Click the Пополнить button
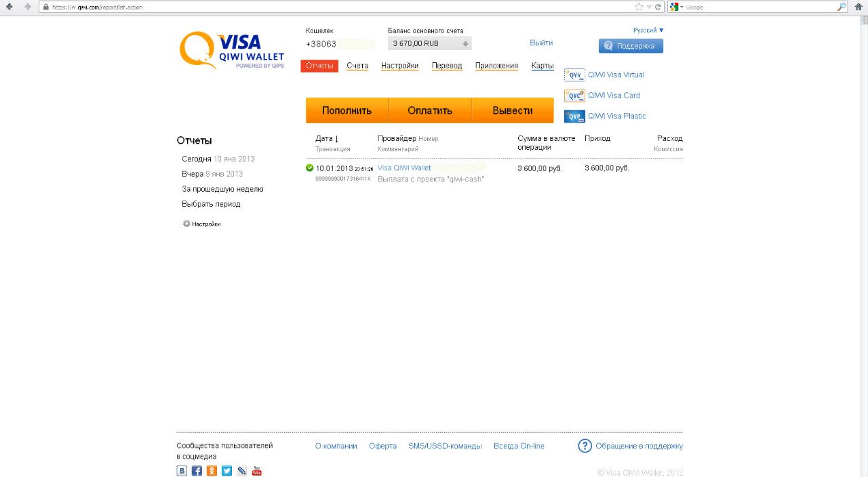 tap(347, 110)
